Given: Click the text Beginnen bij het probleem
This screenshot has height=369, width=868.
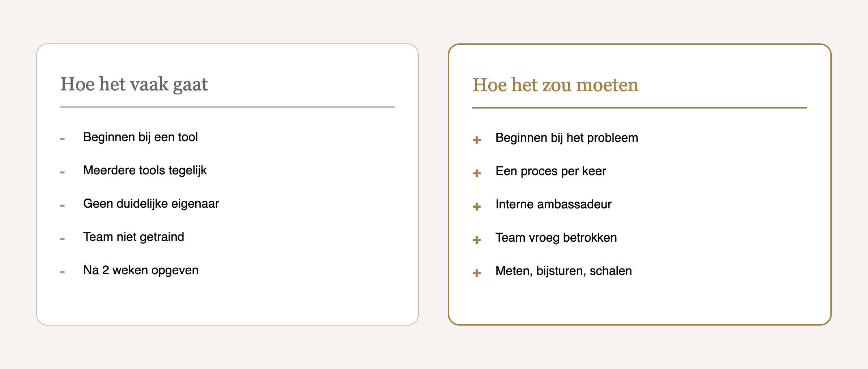Looking at the screenshot, I should (x=566, y=138).
